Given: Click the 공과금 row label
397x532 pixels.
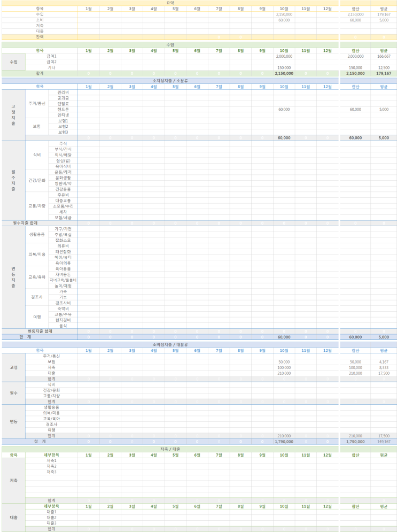Looking at the screenshot, I should tap(63, 98).
